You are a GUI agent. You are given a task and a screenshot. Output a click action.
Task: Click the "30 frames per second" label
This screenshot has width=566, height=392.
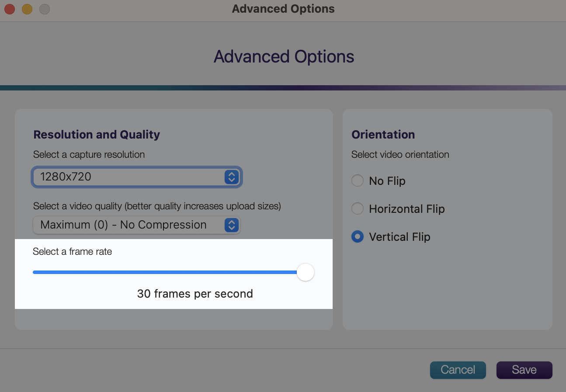[195, 294]
